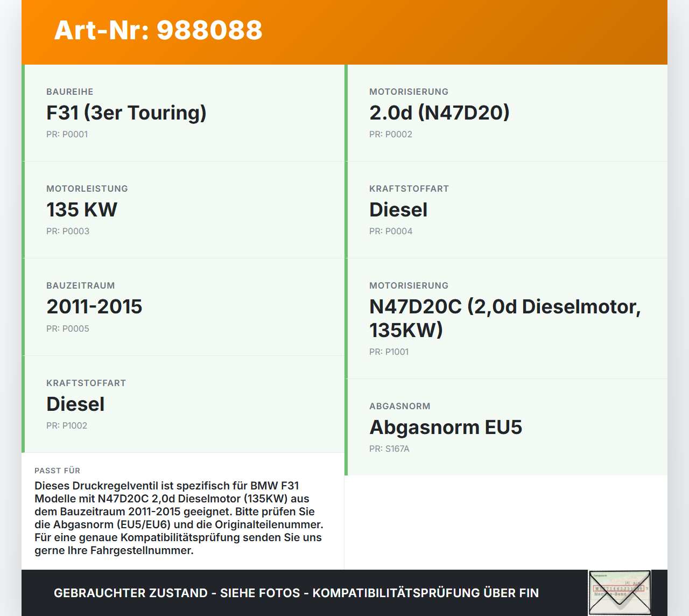Image resolution: width=689 pixels, height=616 pixels.
Task: Click the N47D20C (2,0d Dieselmotor, 135KW) entry
Action: click(504, 318)
